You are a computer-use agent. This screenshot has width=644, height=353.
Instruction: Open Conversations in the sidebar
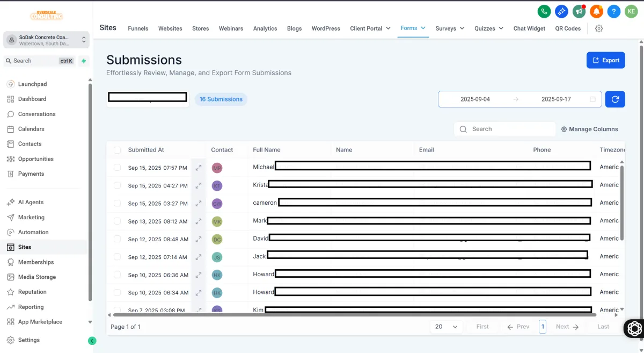(36, 114)
